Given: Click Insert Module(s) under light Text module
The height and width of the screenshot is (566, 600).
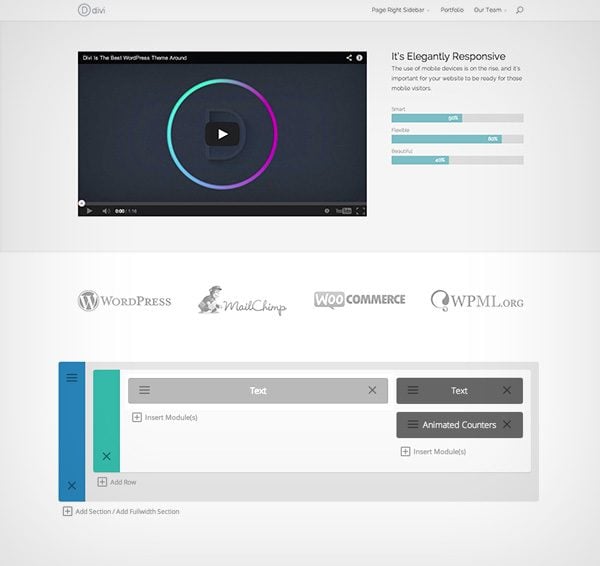Looking at the screenshot, I should pyautogui.click(x=165, y=417).
